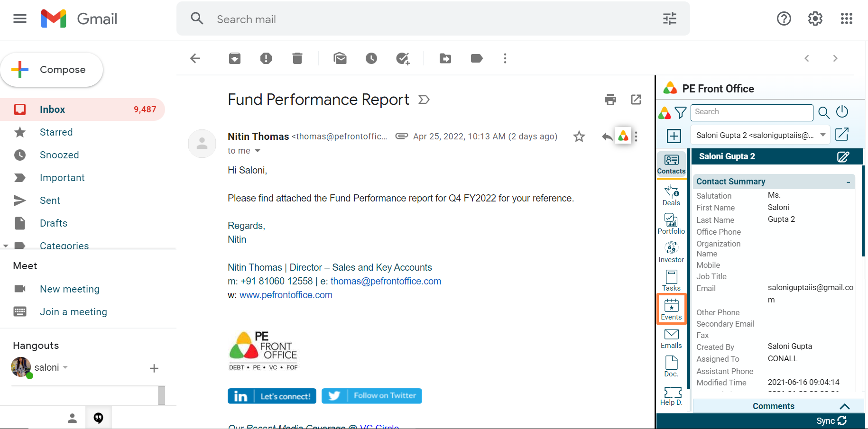This screenshot has height=429, width=868.
Task: Open the Sent mail folder
Action: coord(50,201)
